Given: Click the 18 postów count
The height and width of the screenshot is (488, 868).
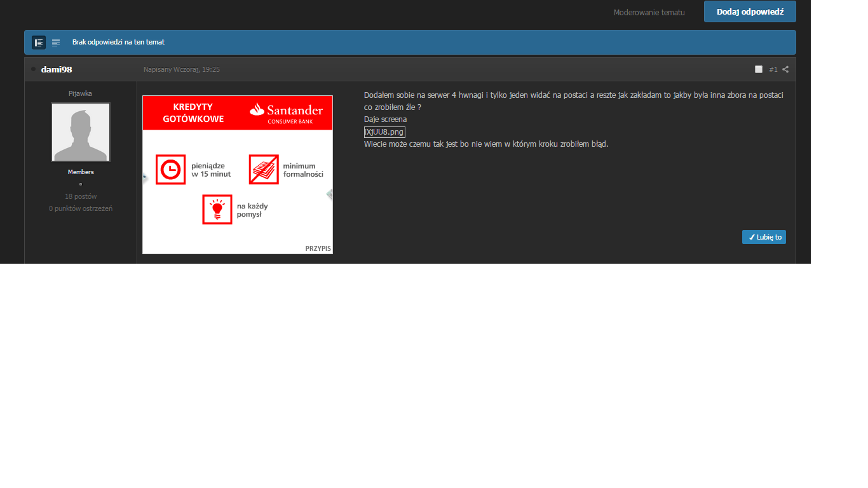Looking at the screenshot, I should pyautogui.click(x=81, y=196).
